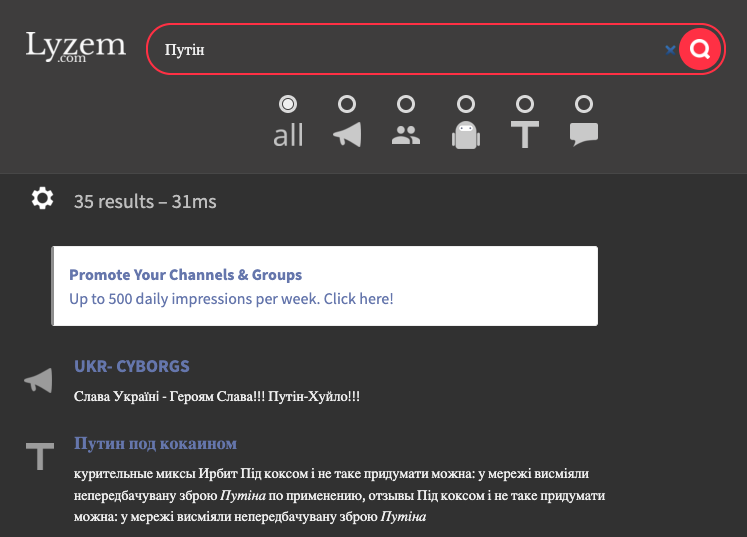This screenshot has height=537, width=747.
Task: Select the radio button above the megaphone
Action: pyautogui.click(x=347, y=104)
